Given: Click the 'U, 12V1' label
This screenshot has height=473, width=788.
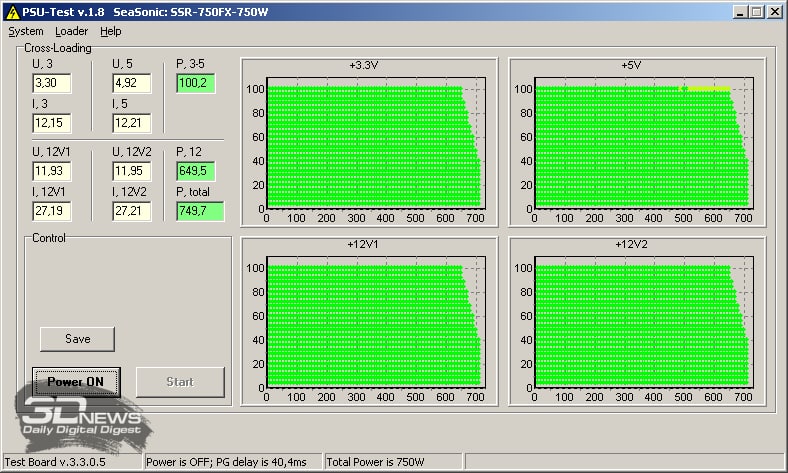Looking at the screenshot, I should [x=51, y=152].
